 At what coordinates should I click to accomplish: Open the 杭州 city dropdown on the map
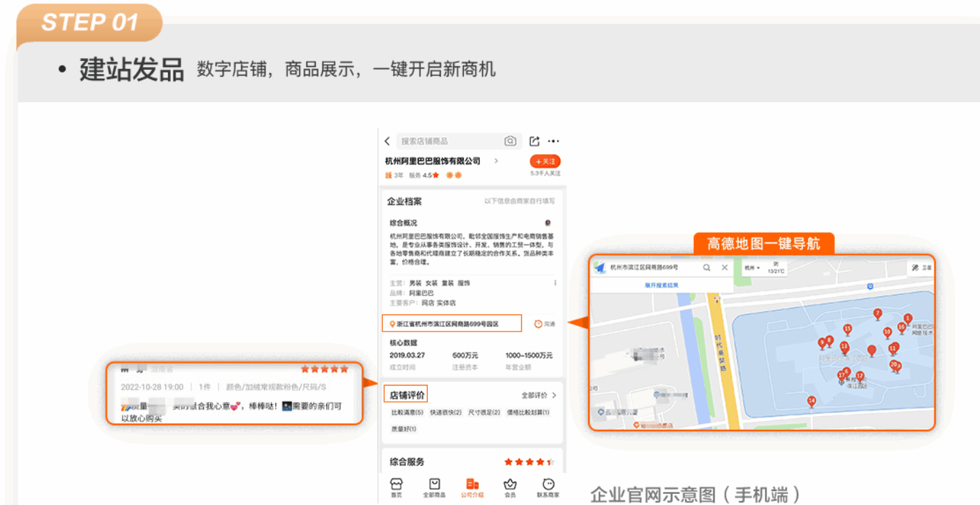pyautogui.click(x=752, y=267)
